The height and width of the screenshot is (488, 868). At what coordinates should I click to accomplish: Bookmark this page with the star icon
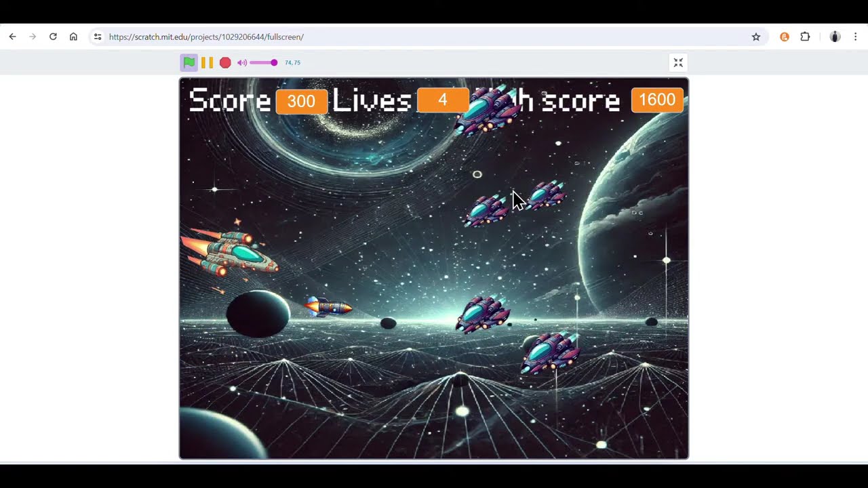click(x=756, y=37)
